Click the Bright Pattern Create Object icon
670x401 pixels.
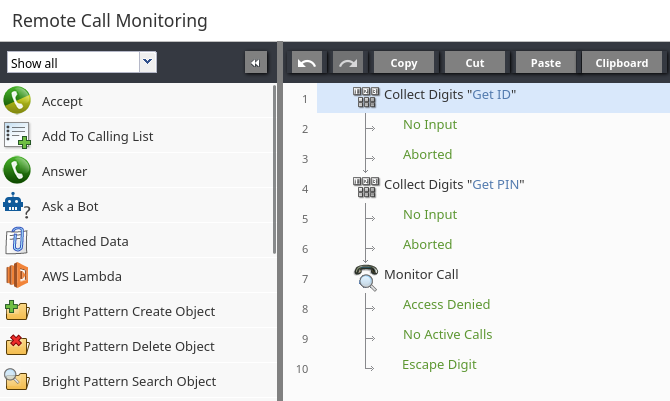[17, 311]
